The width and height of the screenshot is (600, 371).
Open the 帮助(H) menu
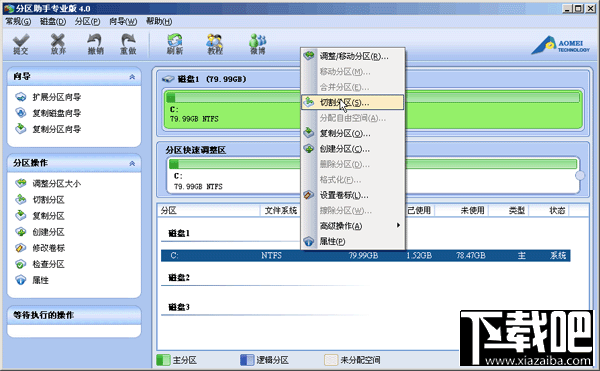(x=159, y=21)
